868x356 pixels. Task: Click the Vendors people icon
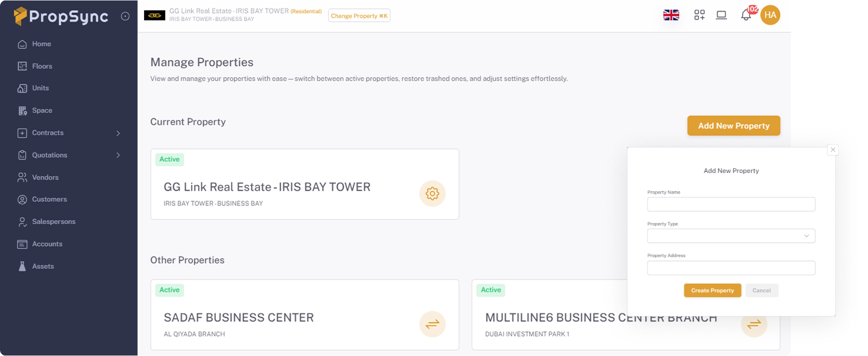[x=22, y=178]
